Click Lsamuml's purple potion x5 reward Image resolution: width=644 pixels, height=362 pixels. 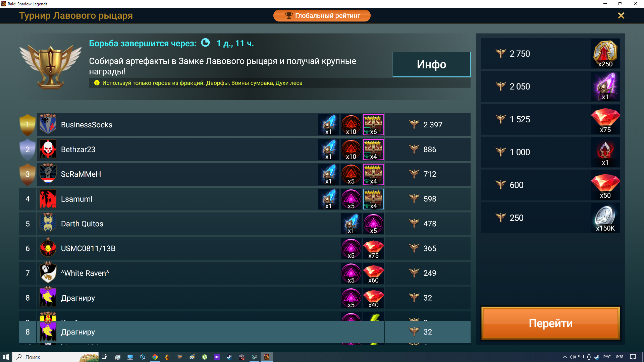pyautogui.click(x=351, y=199)
